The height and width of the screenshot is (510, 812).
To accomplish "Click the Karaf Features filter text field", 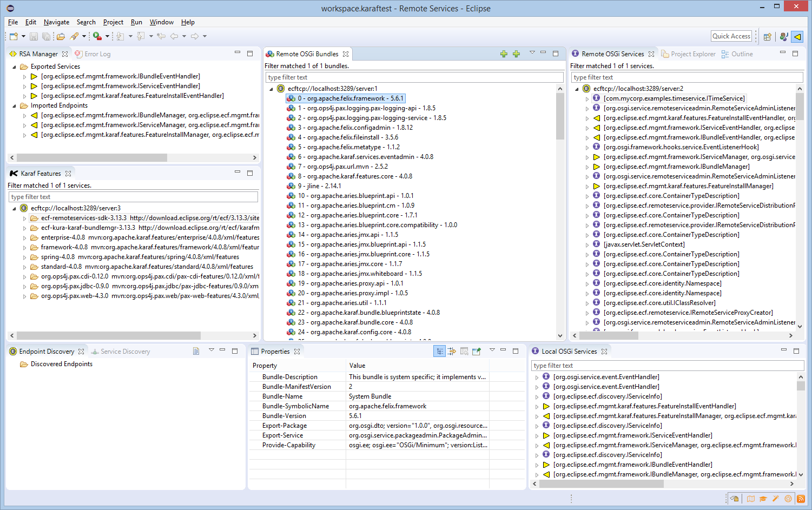I will click(133, 197).
